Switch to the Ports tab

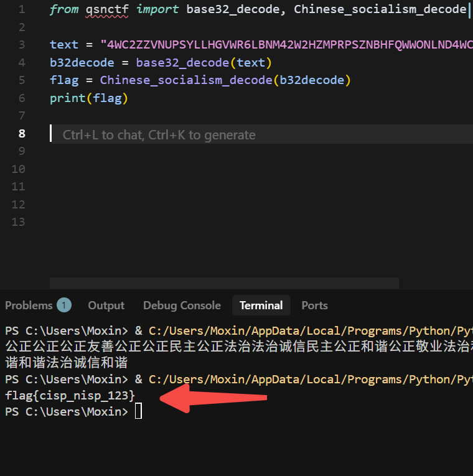pyautogui.click(x=314, y=306)
